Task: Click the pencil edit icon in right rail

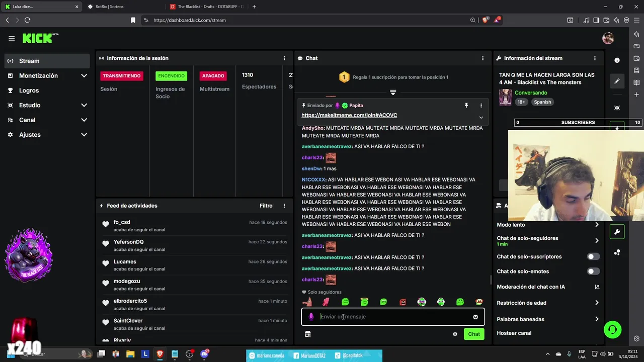Action: point(617,81)
